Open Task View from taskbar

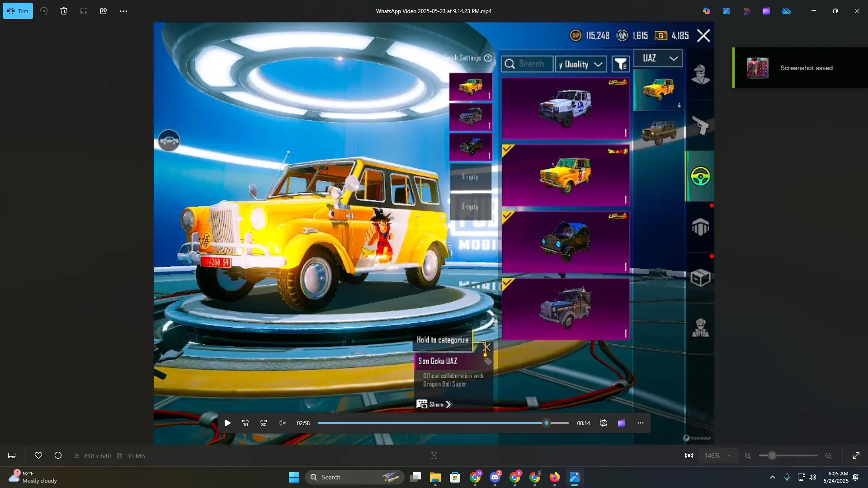pos(415,477)
